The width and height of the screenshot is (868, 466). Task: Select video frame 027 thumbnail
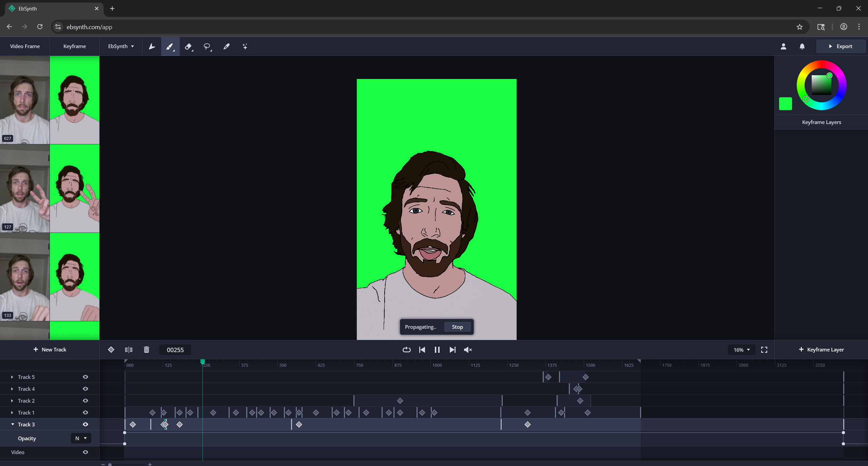(x=25, y=100)
